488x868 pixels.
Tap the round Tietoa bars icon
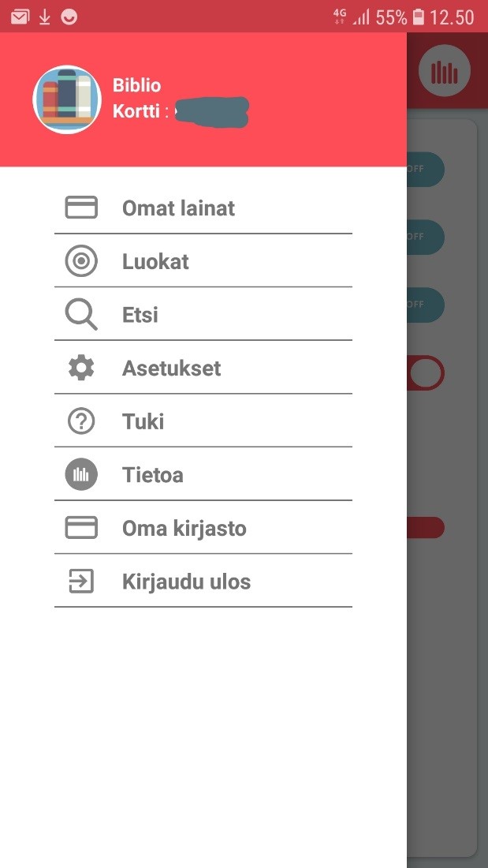[81, 474]
